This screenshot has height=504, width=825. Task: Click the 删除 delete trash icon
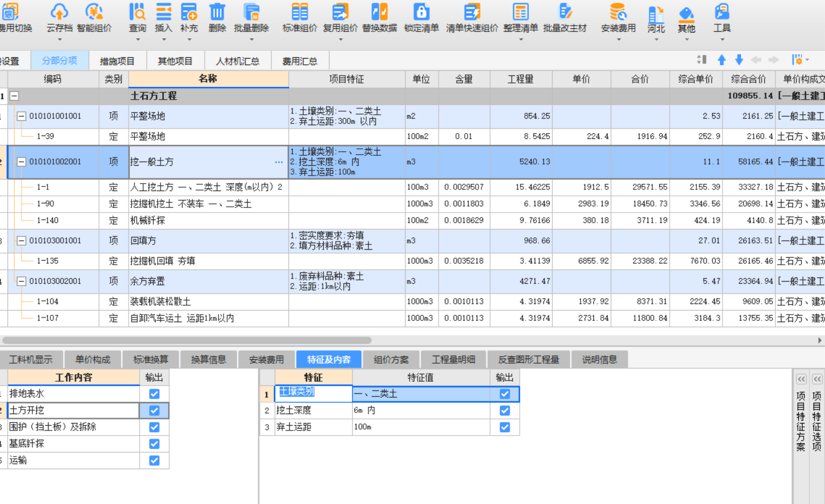click(217, 12)
